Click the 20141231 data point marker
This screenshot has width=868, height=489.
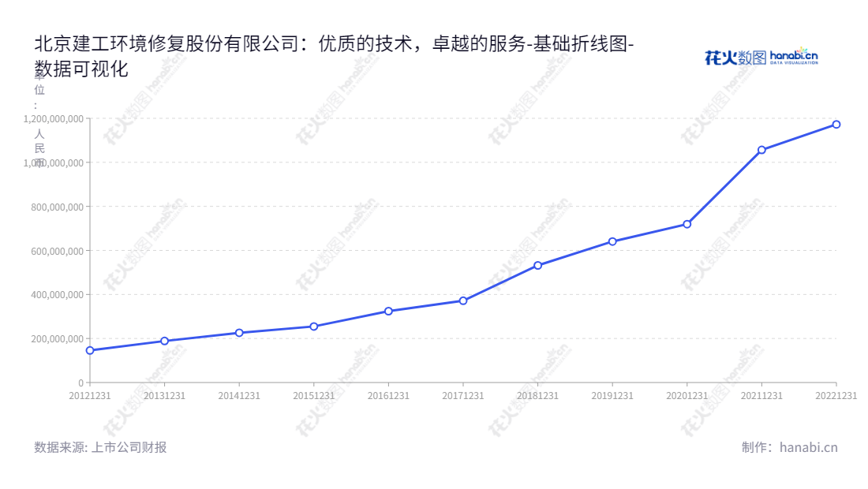[x=239, y=333]
